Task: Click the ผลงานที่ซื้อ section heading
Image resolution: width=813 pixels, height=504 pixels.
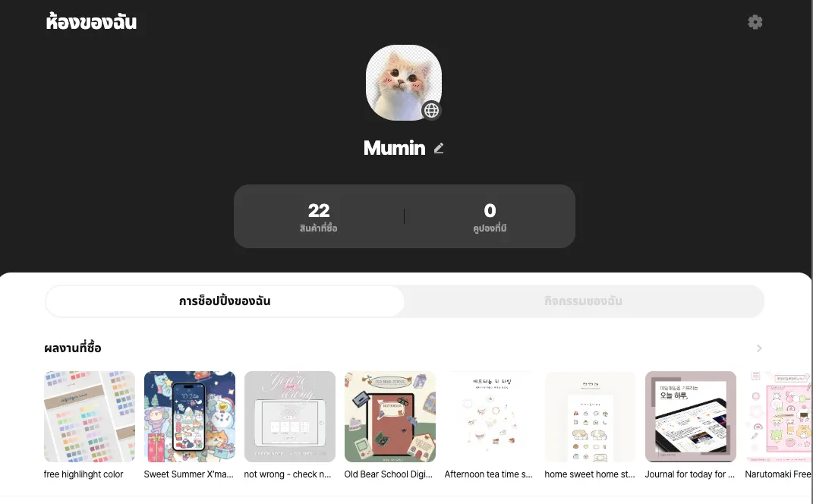Action: [x=73, y=348]
